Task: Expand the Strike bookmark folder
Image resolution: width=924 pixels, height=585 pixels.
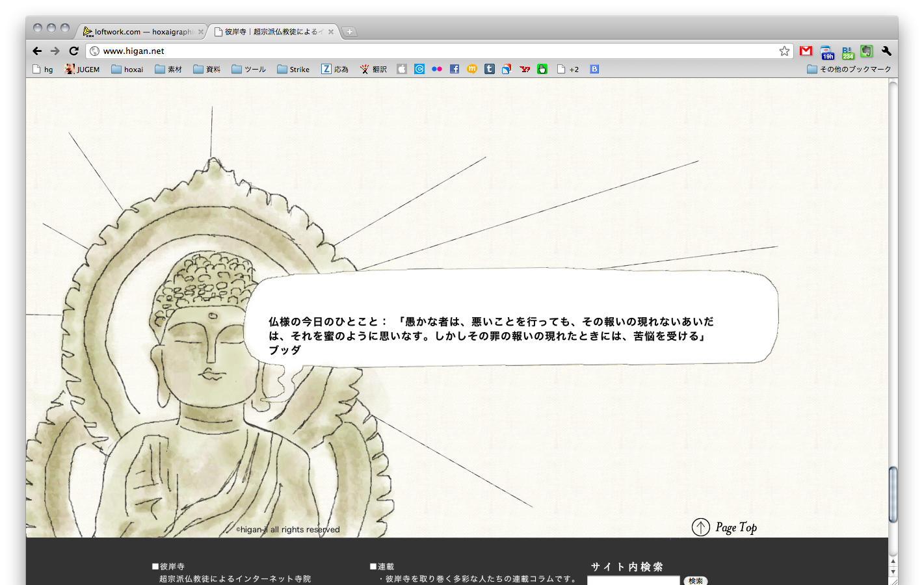Action: (293, 69)
